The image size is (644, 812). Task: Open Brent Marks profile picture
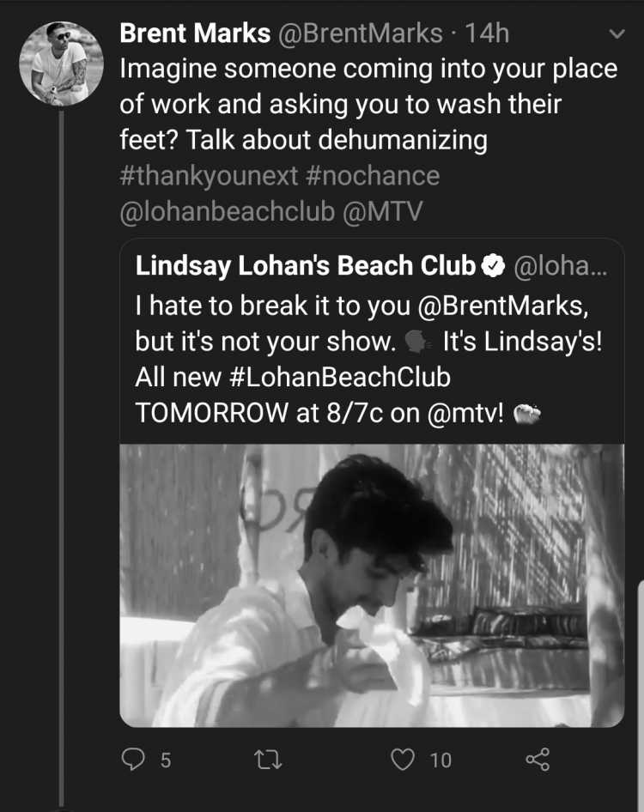coord(61,64)
